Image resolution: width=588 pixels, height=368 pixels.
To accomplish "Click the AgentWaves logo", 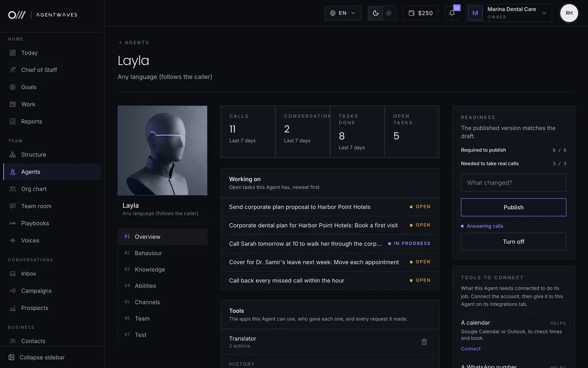I will click(x=43, y=15).
